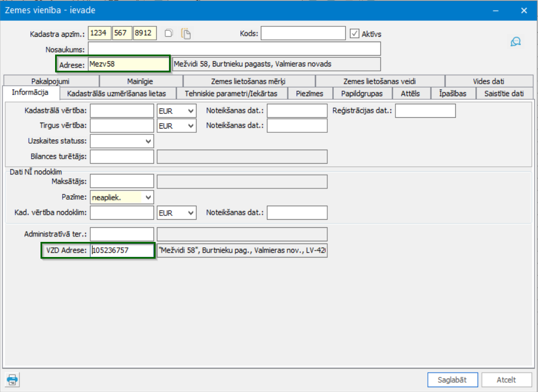This screenshot has width=538, height=392.
Task: Click the VZD Adrese field with 105236757
Action: tap(122, 251)
